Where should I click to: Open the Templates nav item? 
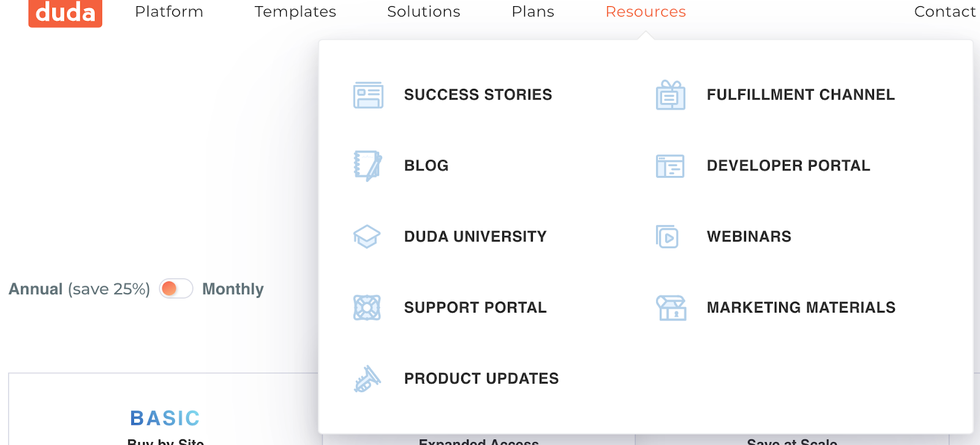[295, 12]
